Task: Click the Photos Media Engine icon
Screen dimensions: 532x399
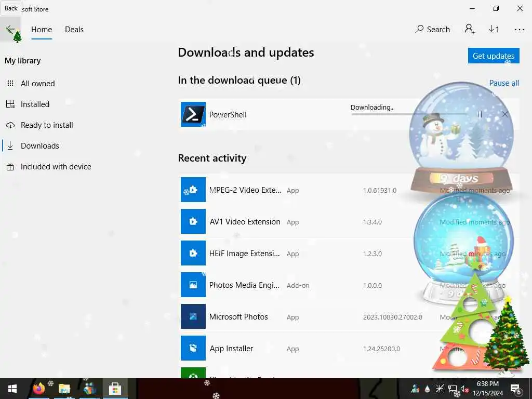Action: [x=193, y=285]
